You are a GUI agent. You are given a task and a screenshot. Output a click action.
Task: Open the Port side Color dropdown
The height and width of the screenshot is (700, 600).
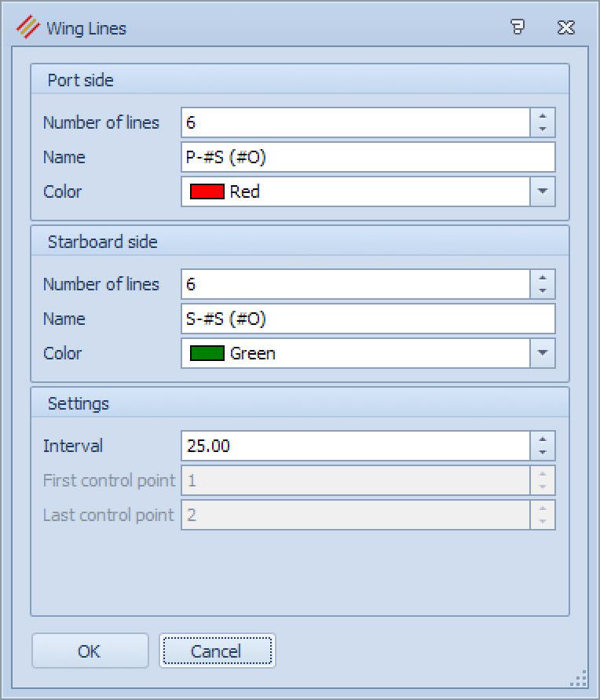(x=543, y=191)
